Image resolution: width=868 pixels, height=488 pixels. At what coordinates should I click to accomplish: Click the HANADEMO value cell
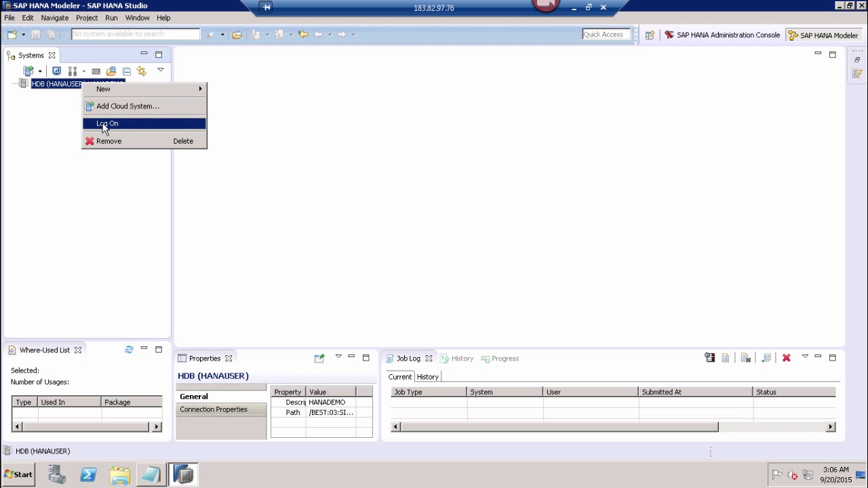pyautogui.click(x=331, y=402)
